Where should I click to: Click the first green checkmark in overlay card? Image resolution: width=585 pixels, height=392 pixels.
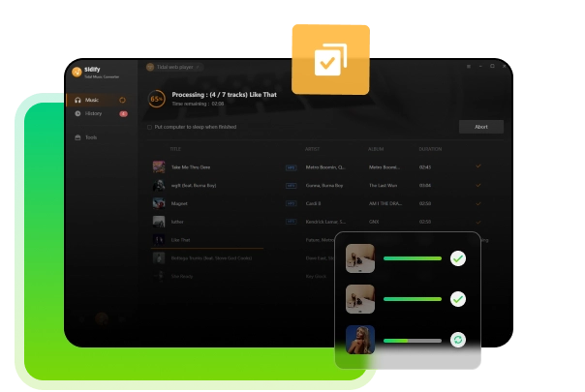[458, 258]
